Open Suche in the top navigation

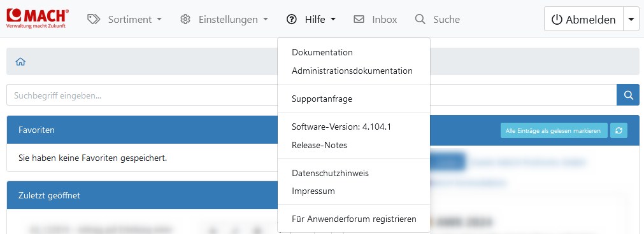pos(438,19)
